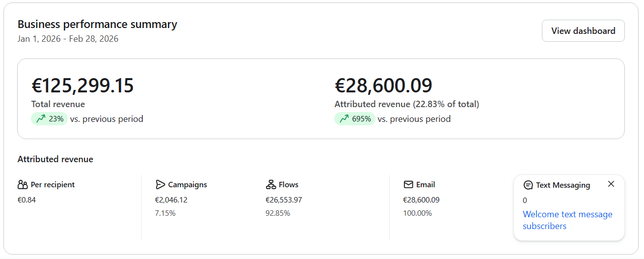Click the 695% attributed revenue trend badge
Image resolution: width=644 pixels, height=259 pixels.
coord(354,119)
